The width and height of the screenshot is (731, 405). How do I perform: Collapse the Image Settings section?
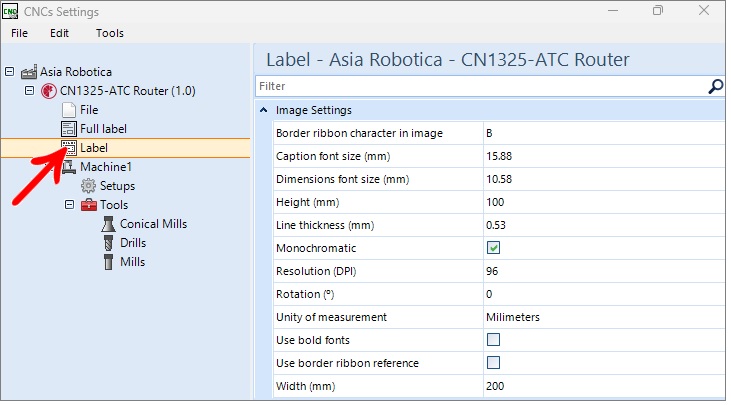click(x=264, y=110)
